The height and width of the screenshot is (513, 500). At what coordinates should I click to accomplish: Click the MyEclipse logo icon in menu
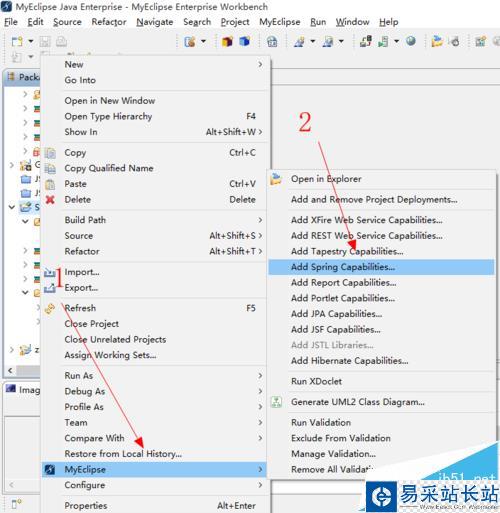tap(50, 470)
